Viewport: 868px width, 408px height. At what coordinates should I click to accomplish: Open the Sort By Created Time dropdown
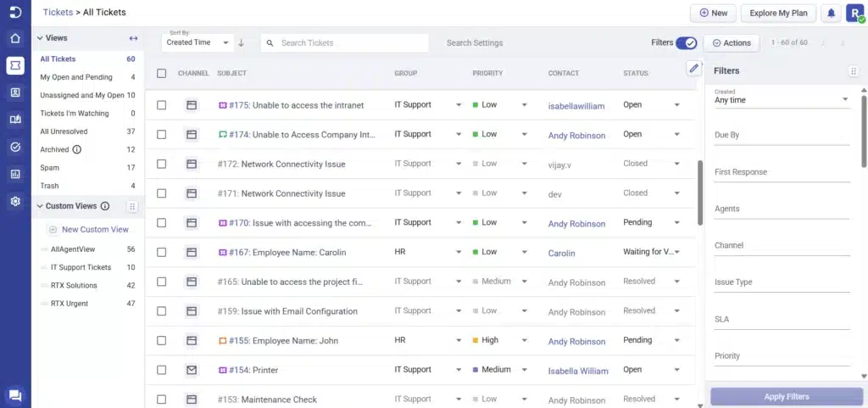click(198, 42)
